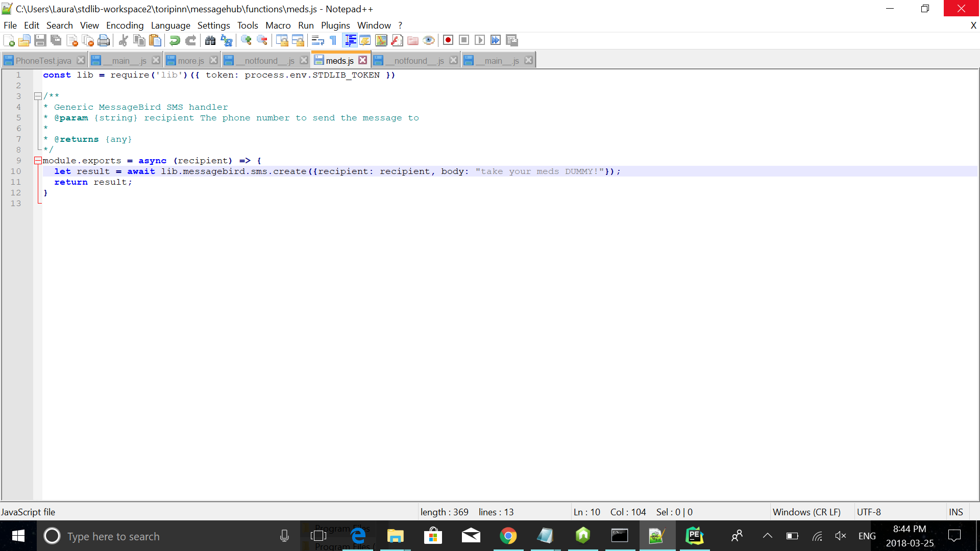
Task: Toggle Show all characters pilcrow icon
Action: click(x=333, y=40)
